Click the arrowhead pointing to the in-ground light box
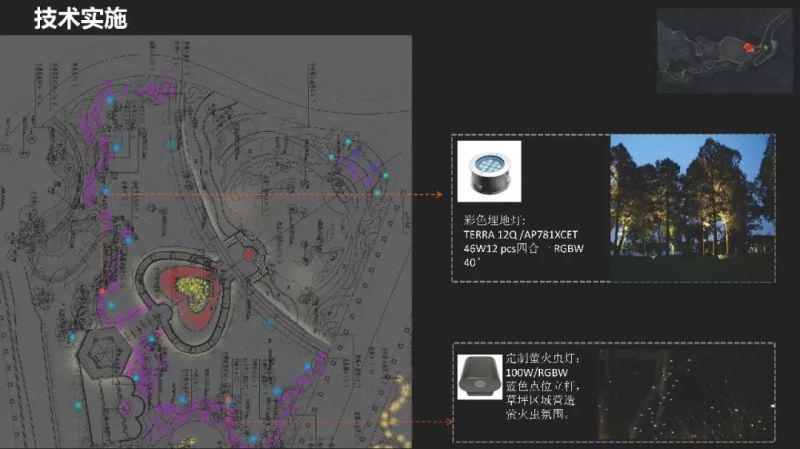Image resolution: width=800 pixels, height=449 pixels. click(440, 195)
